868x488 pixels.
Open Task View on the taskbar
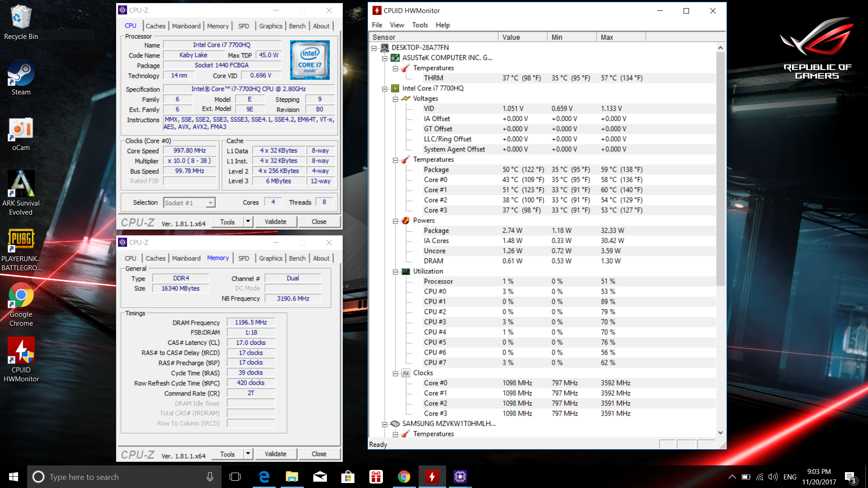[x=235, y=477]
